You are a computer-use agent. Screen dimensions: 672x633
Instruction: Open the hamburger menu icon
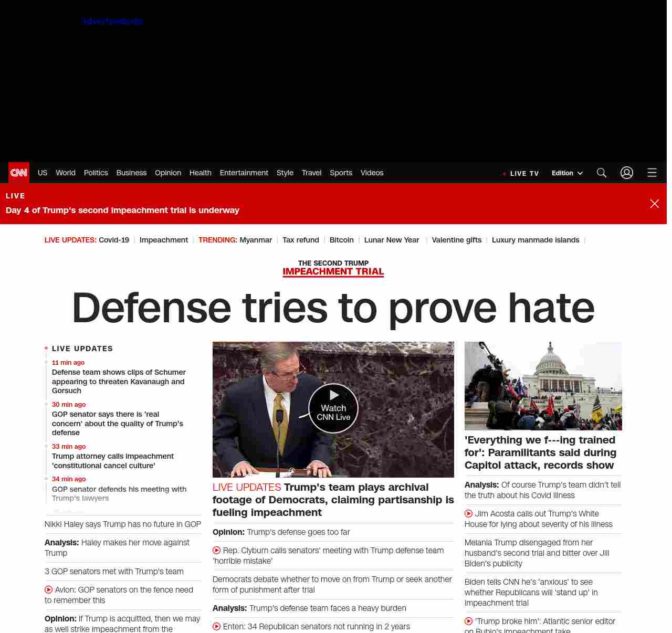click(x=652, y=173)
